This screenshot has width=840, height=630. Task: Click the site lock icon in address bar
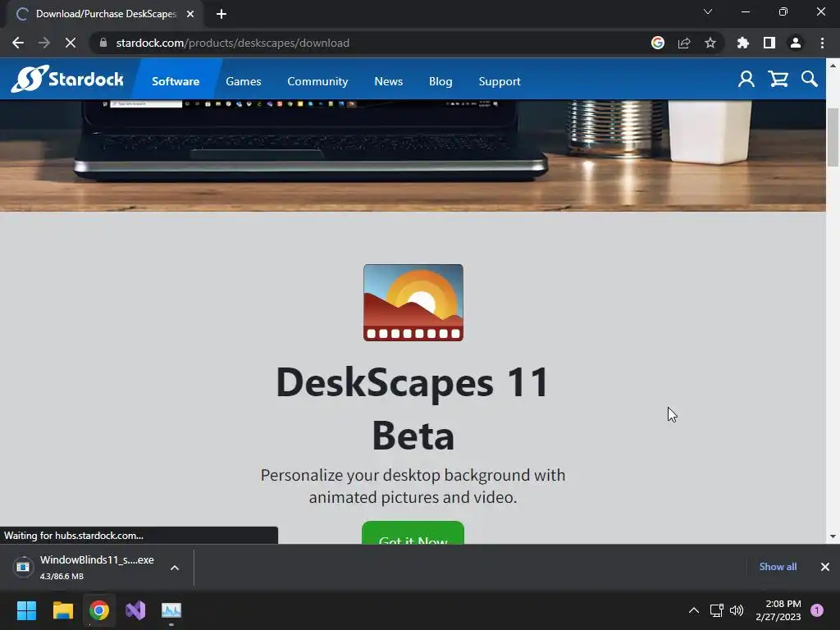coord(103,43)
